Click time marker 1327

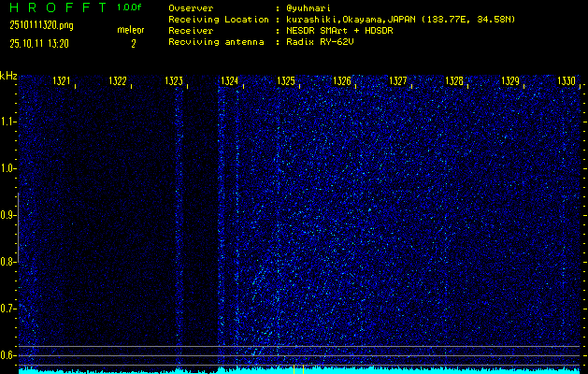(x=398, y=81)
